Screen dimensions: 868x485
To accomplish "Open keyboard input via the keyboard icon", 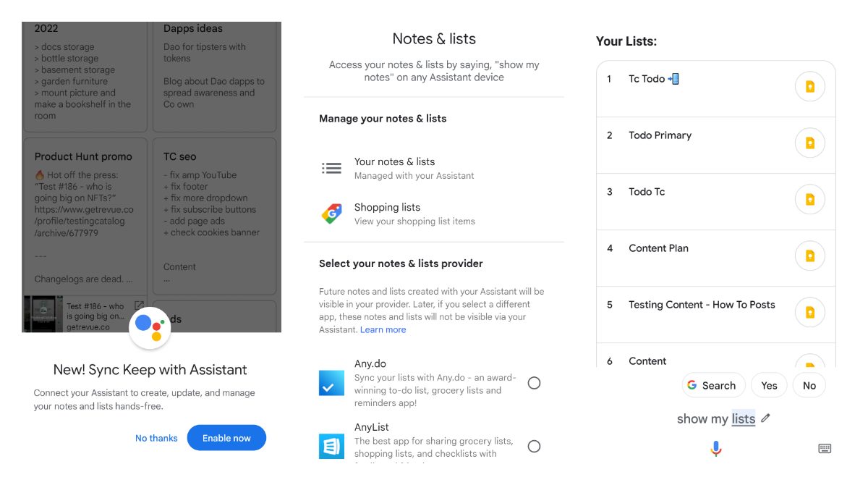I will point(825,449).
